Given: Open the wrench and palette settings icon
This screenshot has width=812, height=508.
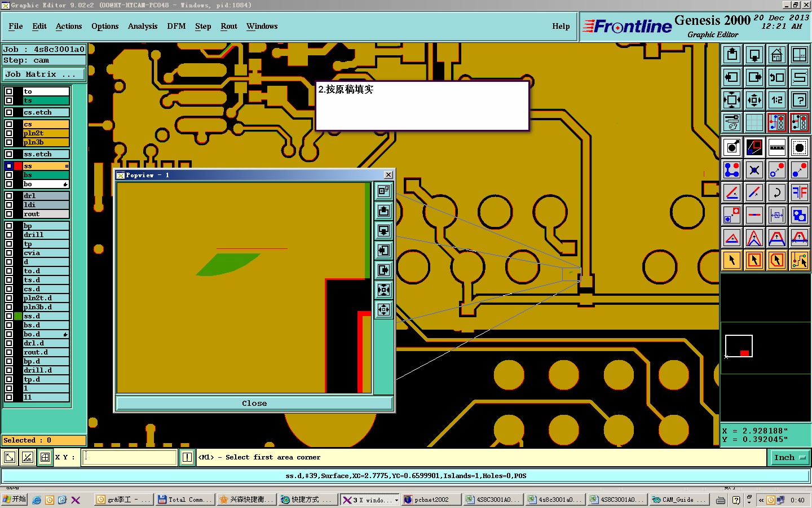Looking at the screenshot, I should pos(732,122).
